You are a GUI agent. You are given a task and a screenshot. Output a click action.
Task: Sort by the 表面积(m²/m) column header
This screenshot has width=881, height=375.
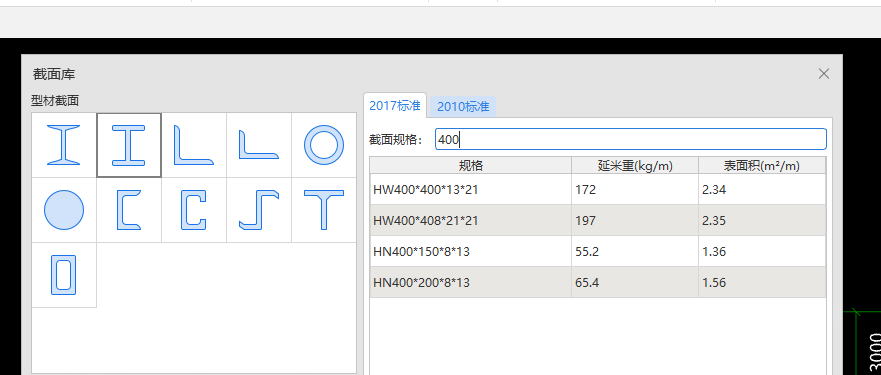762,165
